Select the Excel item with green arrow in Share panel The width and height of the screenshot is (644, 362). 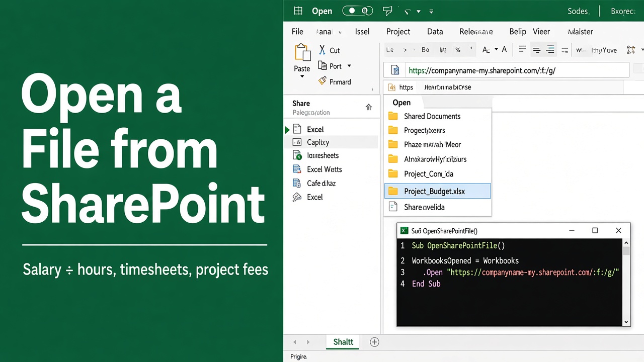[x=315, y=129]
